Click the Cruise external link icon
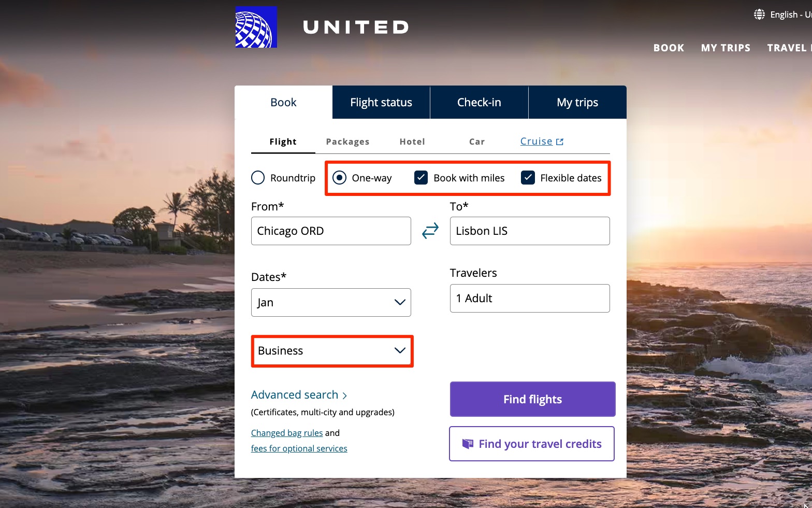Viewport: 812px width, 508px height. (x=559, y=140)
